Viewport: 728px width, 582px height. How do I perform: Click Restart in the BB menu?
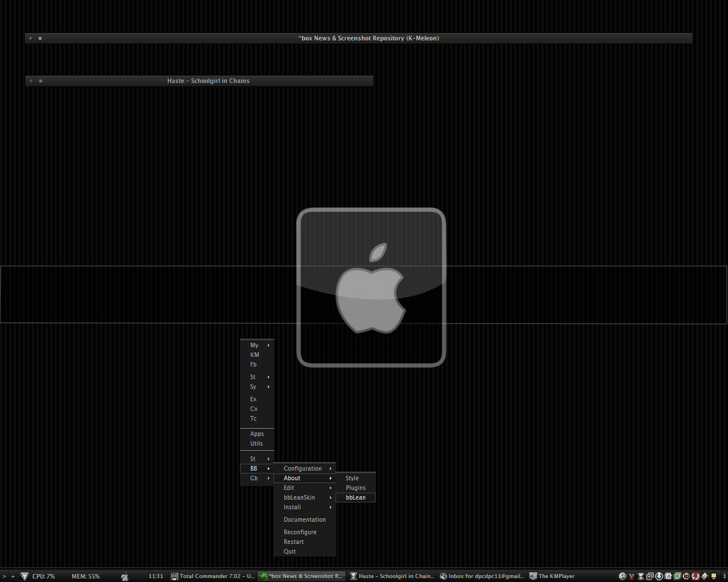pyautogui.click(x=305, y=542)
